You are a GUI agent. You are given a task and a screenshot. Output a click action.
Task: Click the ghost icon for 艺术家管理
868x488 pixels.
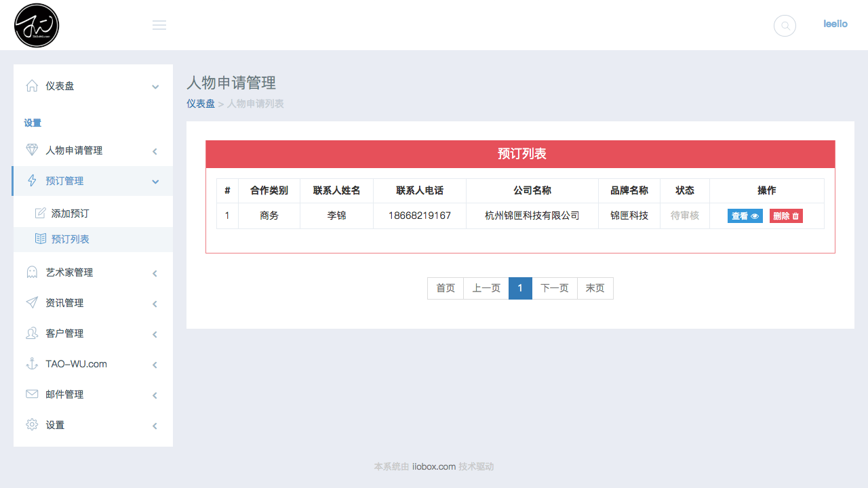tap(32, 272)
